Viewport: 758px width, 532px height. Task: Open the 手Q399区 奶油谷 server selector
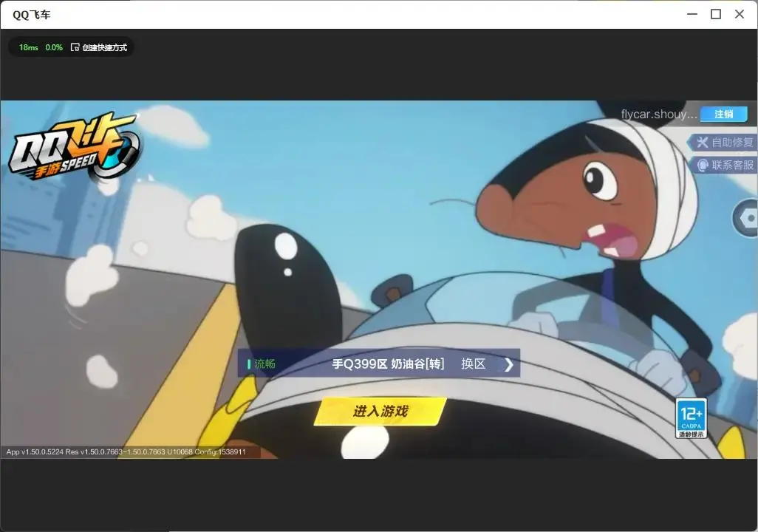tap(388, 364)
